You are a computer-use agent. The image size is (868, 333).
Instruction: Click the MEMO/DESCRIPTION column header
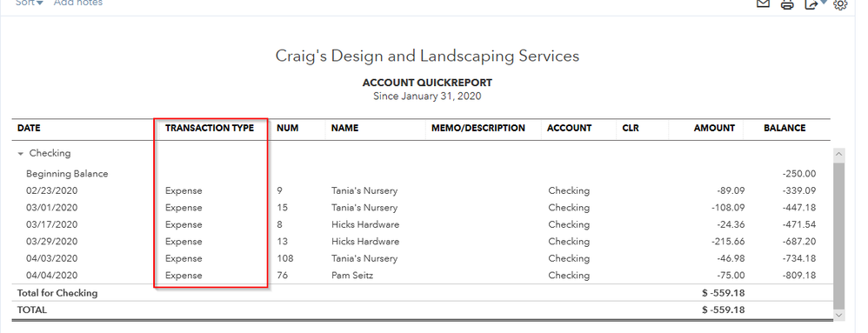click(x=478, y=129)
